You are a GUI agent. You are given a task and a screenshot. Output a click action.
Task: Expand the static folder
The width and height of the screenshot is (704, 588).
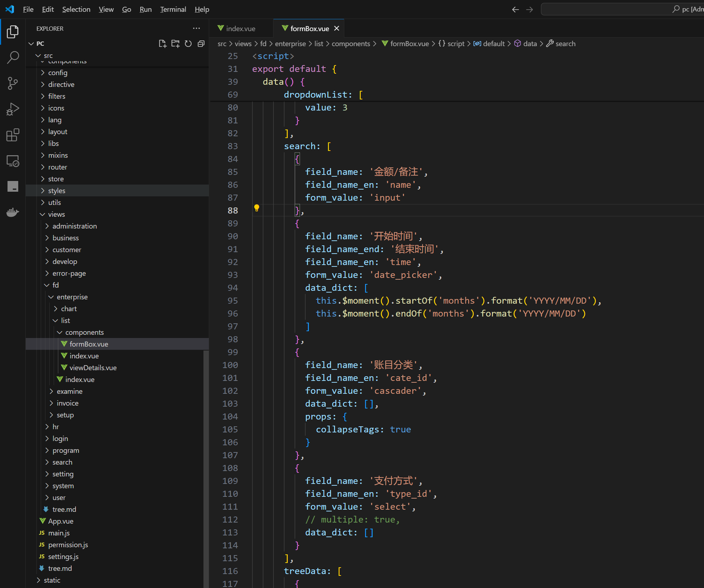117,580
